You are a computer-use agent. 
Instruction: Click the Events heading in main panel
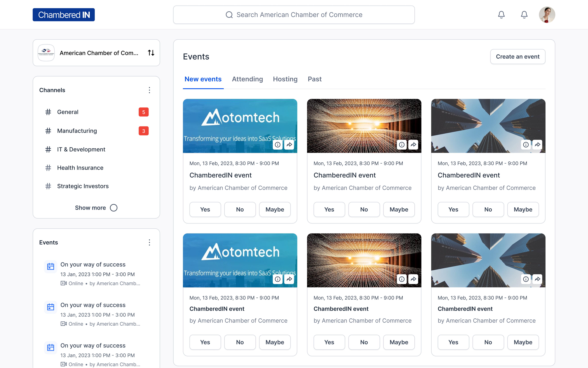tap(196, 57)
